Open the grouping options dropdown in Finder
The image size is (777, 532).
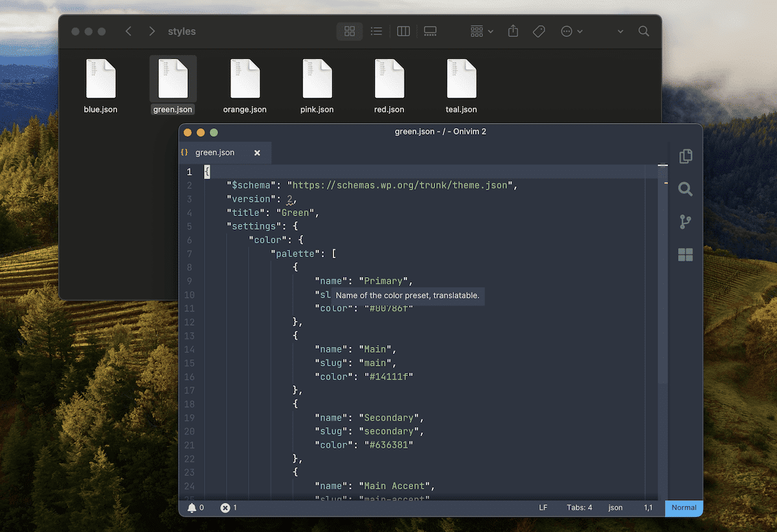click(x=480, y=31)
